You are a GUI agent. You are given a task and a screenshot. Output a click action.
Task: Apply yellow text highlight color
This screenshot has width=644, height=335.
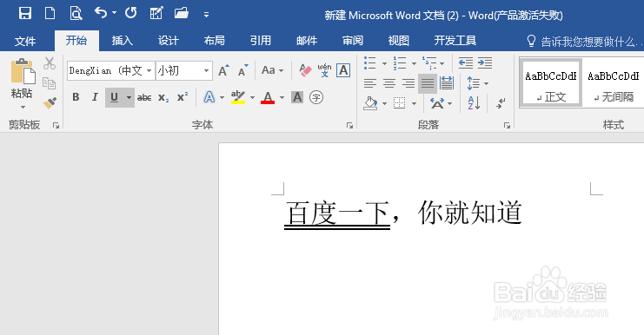[x=238, y=97]
